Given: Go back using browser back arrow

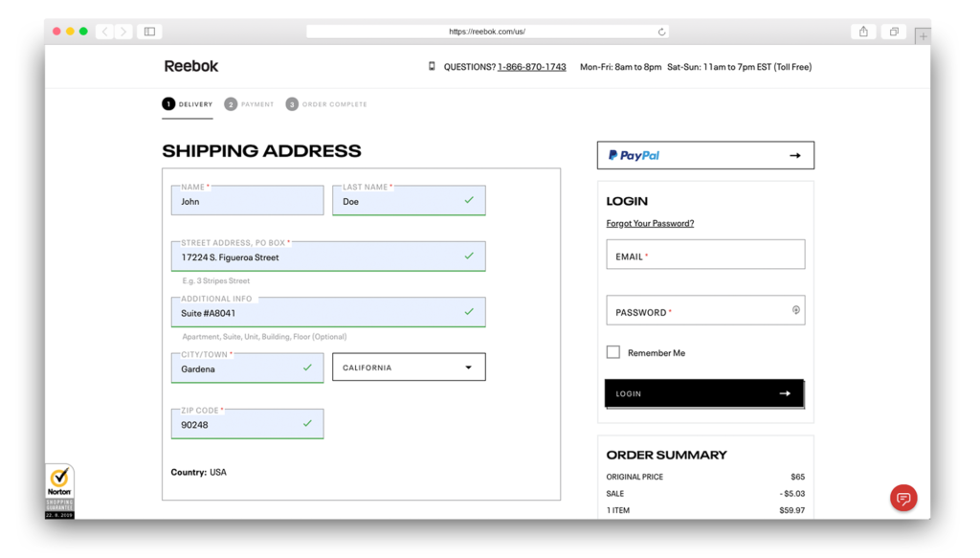Looking at the screenshot, I should click(x=105, y=32).
